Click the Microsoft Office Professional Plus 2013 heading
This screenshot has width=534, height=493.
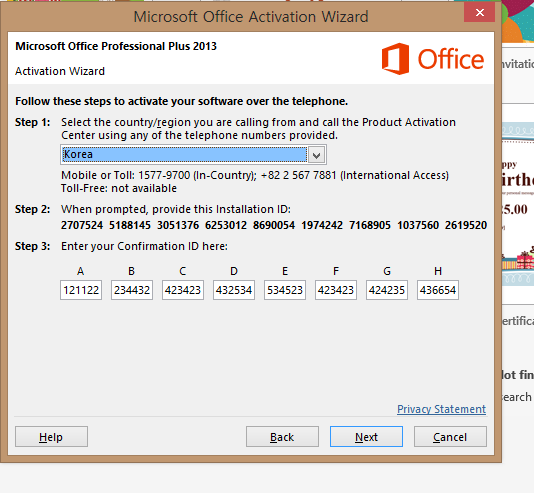[x=116, y=46]
